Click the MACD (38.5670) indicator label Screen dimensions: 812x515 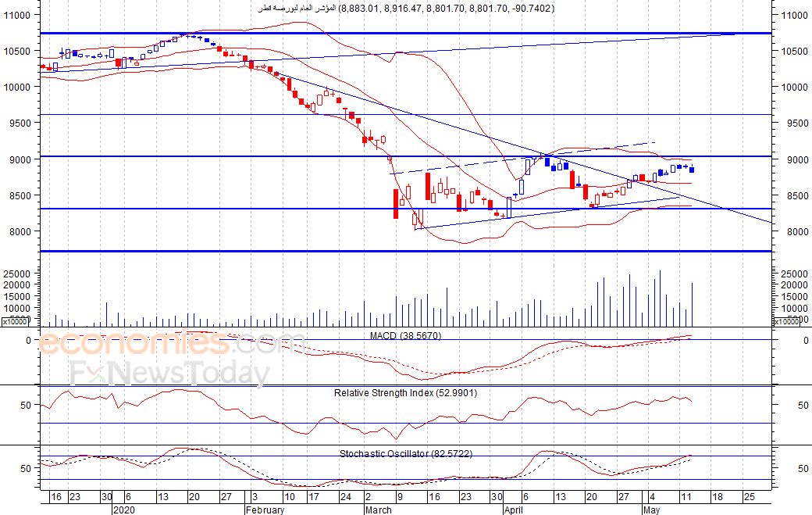[x=405, y=336]
